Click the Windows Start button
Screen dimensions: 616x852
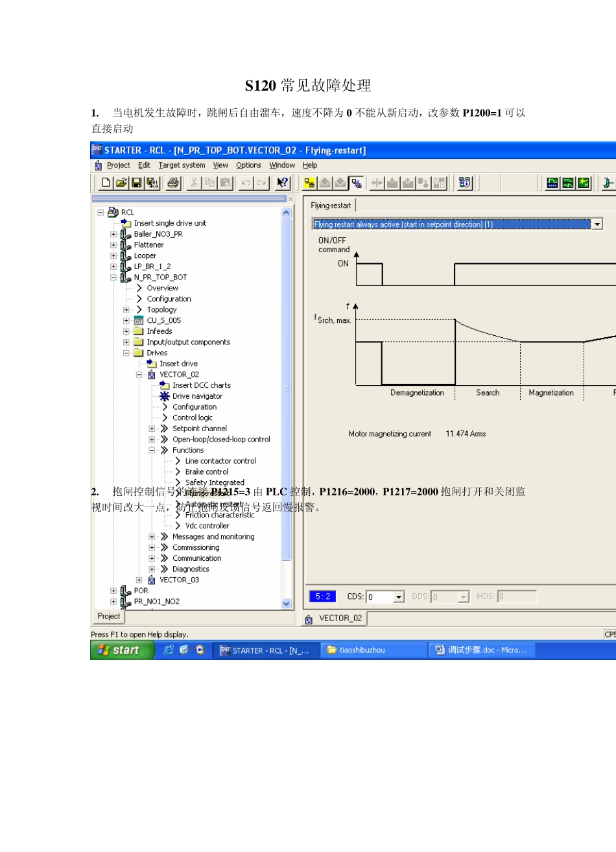coord(122,650)
